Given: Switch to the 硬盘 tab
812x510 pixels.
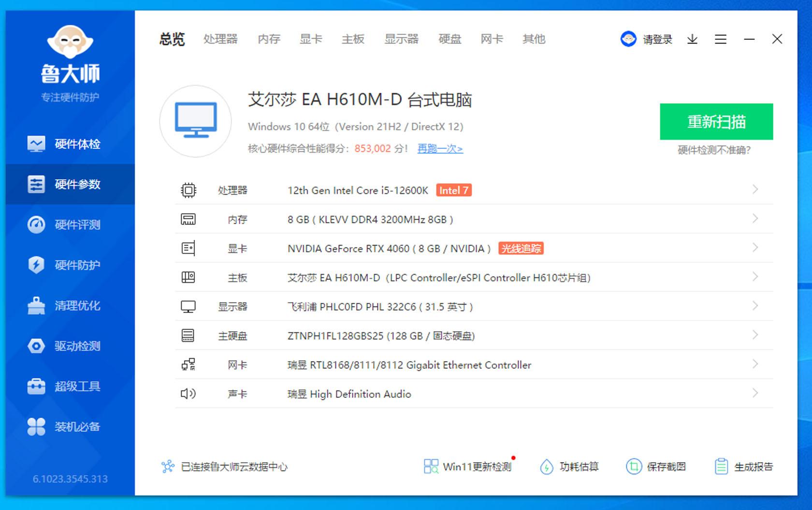Looking at the screenshot, I should point(449,39).
